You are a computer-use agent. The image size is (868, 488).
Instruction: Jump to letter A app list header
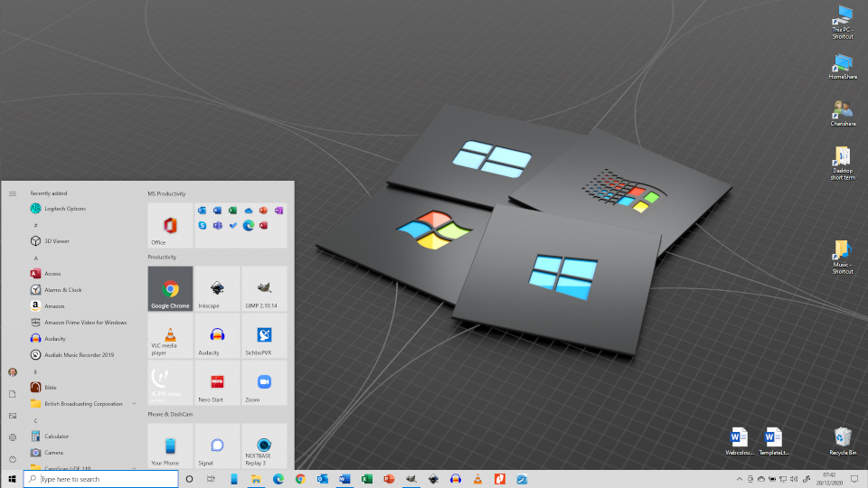pos(36,258)
